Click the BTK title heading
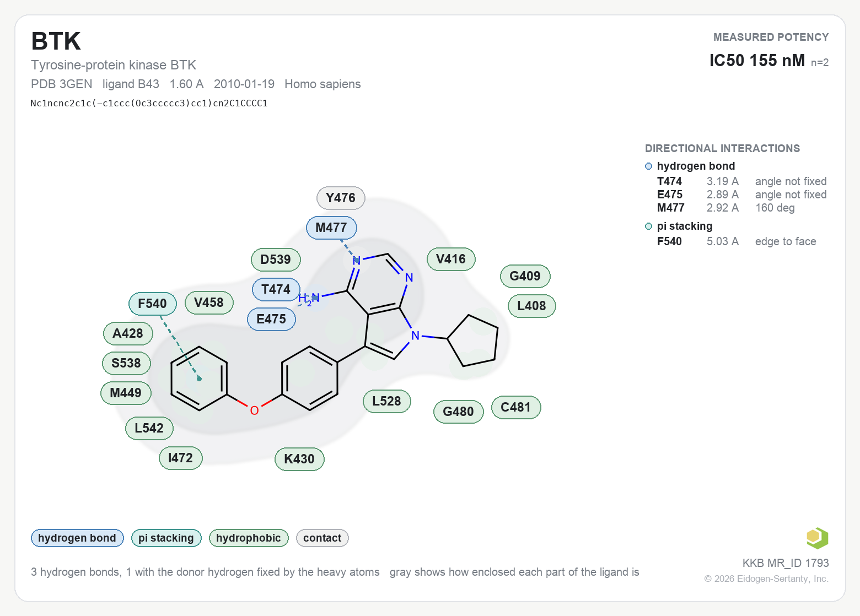 pyautogui.click(x=56, y=41)
